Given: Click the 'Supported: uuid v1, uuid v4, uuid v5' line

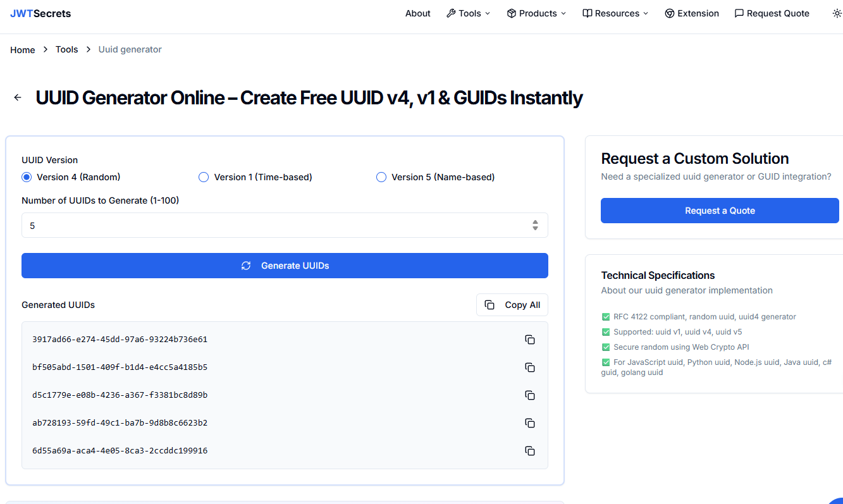Looking at the screenshot, I should [x=672, y=332].
